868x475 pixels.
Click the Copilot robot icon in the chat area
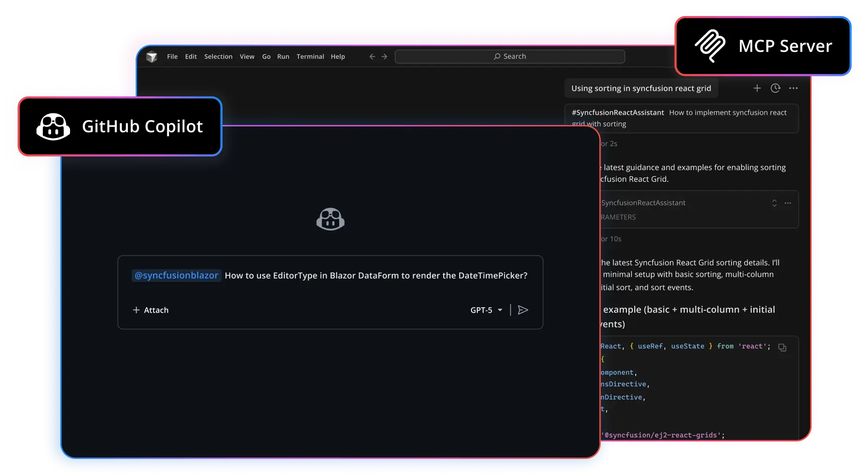[x=330, y=219]
